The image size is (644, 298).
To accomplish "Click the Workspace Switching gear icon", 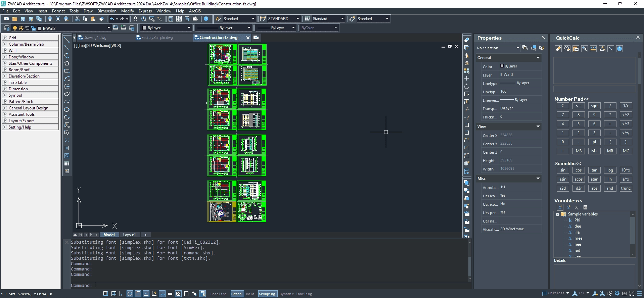I will pos(617,293).
